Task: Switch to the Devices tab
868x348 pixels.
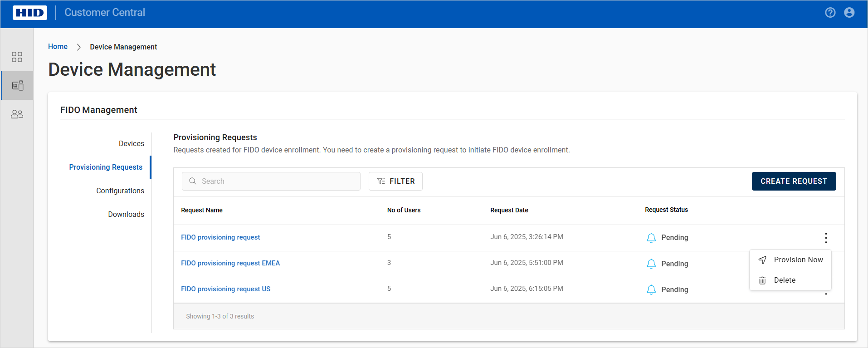Action: (131, 143)
